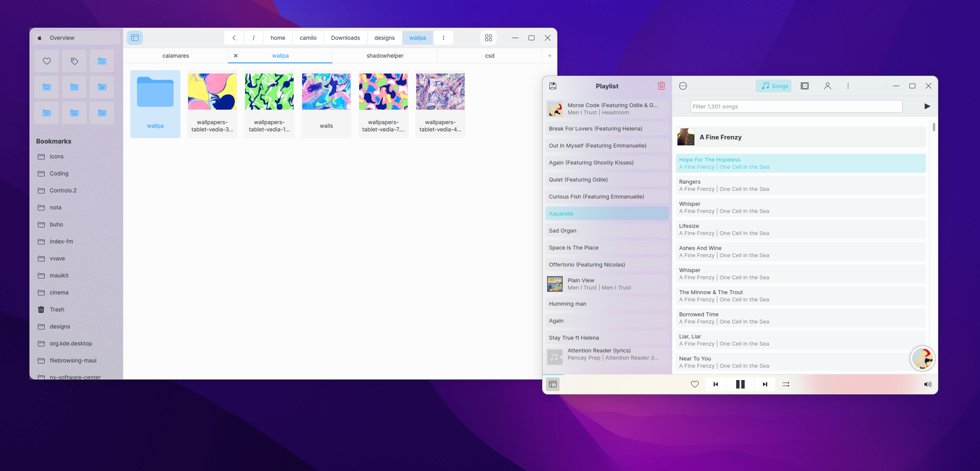Open the tags quick-access icon
This screenshot has height=471, width=980.
click(x=74, y=61)
